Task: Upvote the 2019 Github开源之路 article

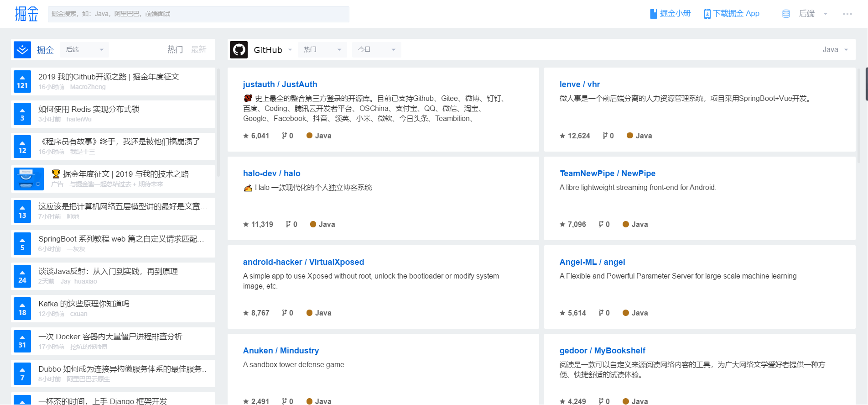Action: pos(22,82)
